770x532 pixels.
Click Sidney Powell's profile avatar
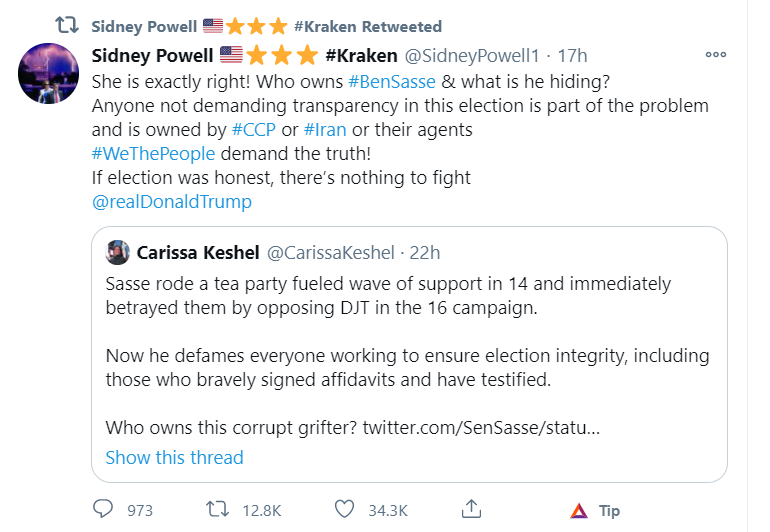click(50, 73)
